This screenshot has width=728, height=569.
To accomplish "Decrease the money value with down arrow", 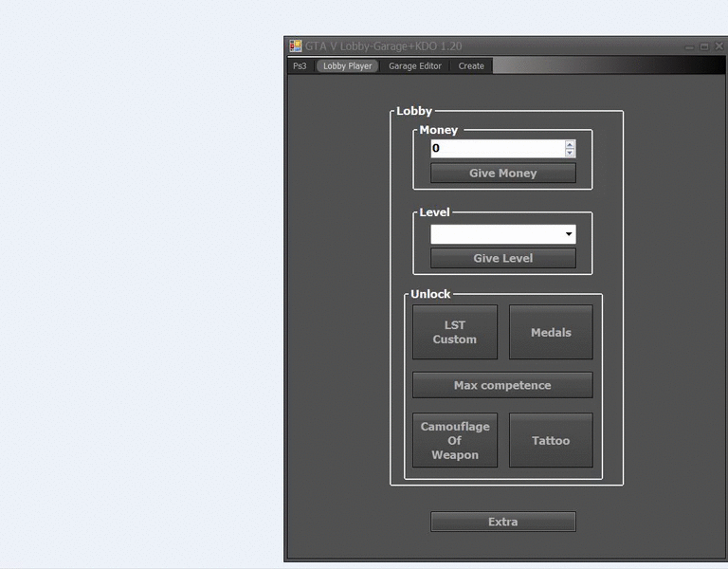I will [x=570, y=153].
